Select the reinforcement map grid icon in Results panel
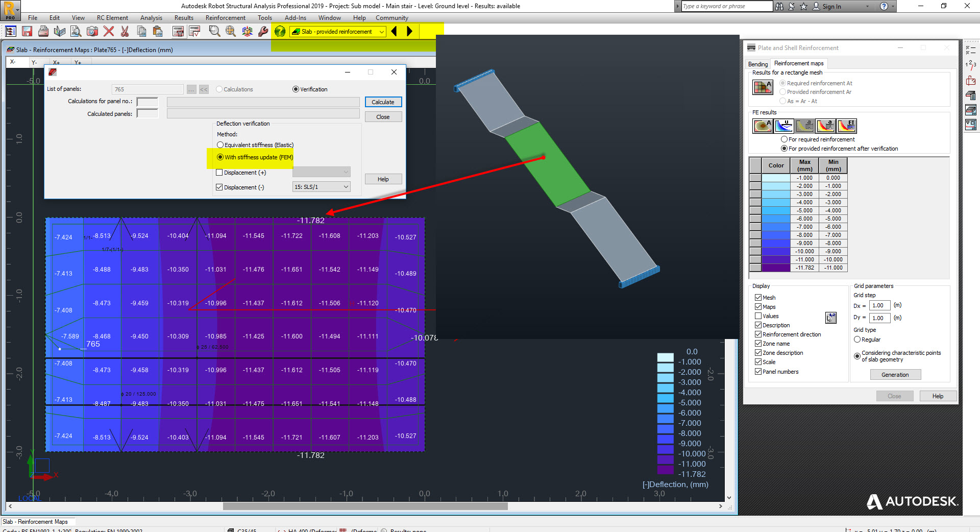This screenshot has width=980, height=532. (762, 87)
